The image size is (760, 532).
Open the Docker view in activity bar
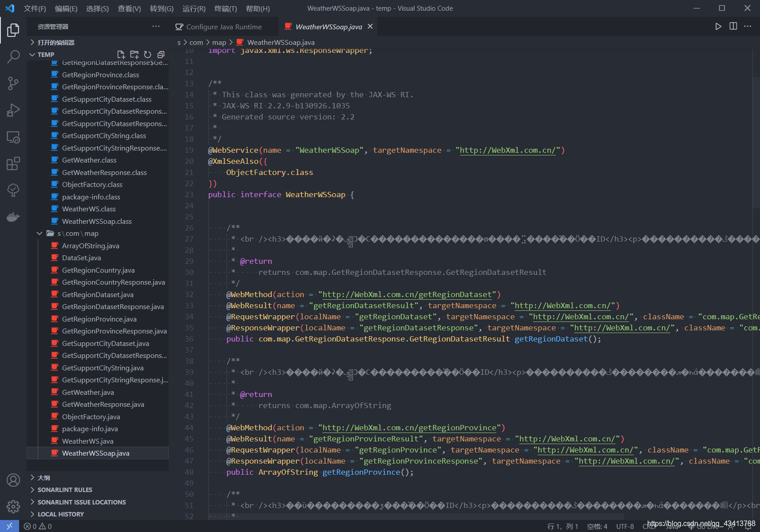(x=13, y=217)
